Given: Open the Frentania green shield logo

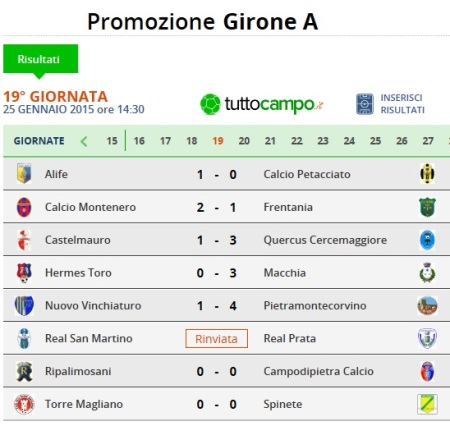Looking at the screenshot, I should (427, 207).
